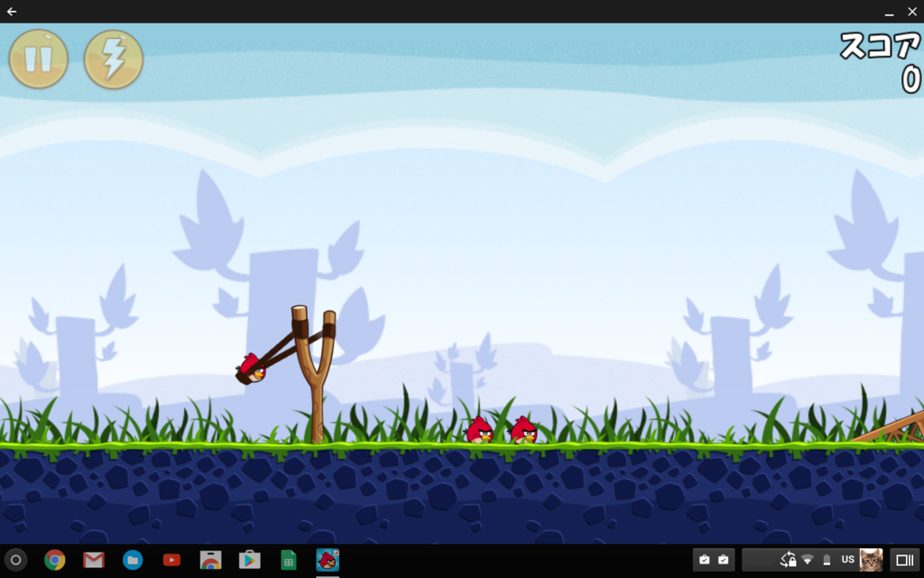Launch Google Chrome from the shelf
This screenshot has width=924, height=578.
(55, 560)
